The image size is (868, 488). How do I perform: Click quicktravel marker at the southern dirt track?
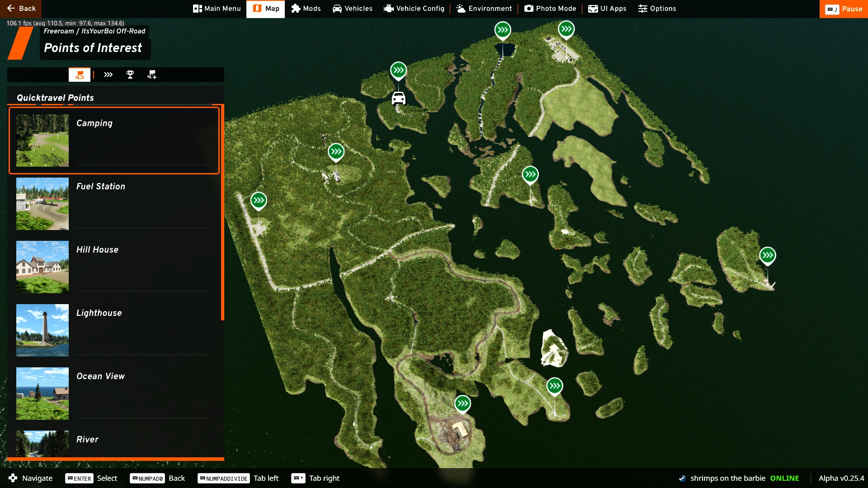tap(462, 404)
